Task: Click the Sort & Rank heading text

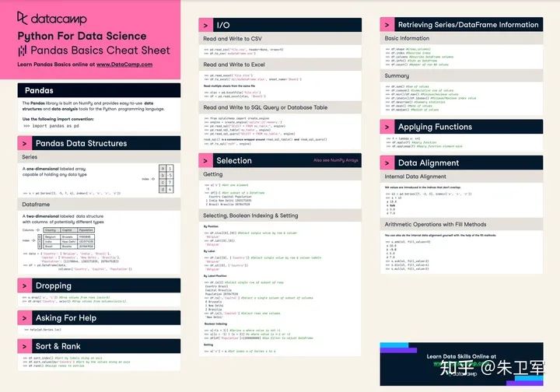Action: coord(58,346)
